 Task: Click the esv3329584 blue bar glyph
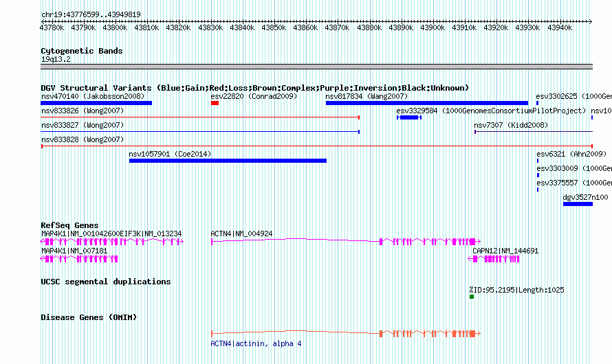click(x=409, y=117)
